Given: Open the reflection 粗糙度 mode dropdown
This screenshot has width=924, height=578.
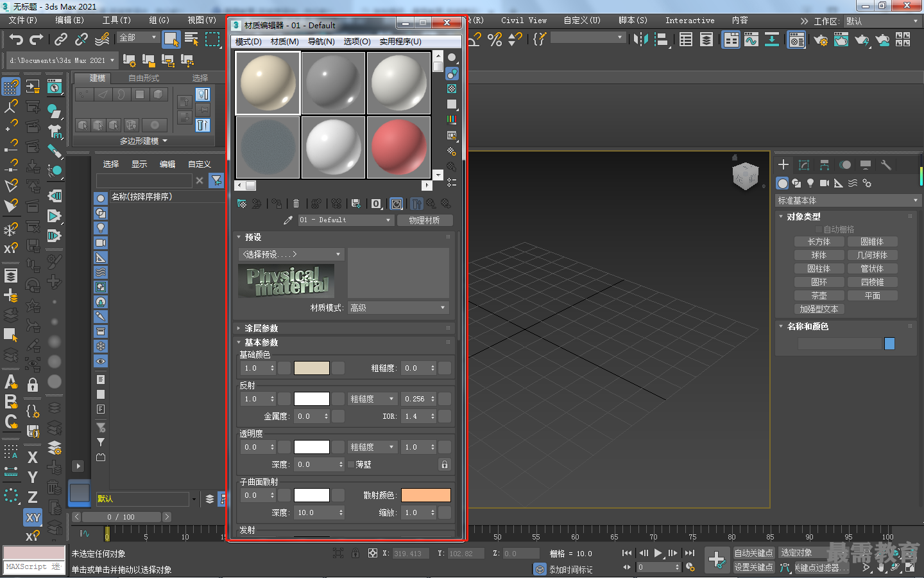Looking at the screenshot, I should [372, 399].
